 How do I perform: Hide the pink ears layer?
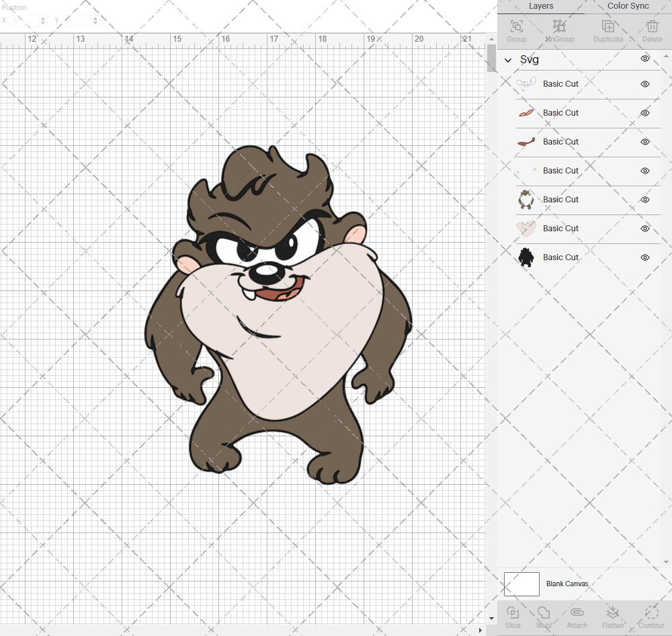tap(645, 113)
